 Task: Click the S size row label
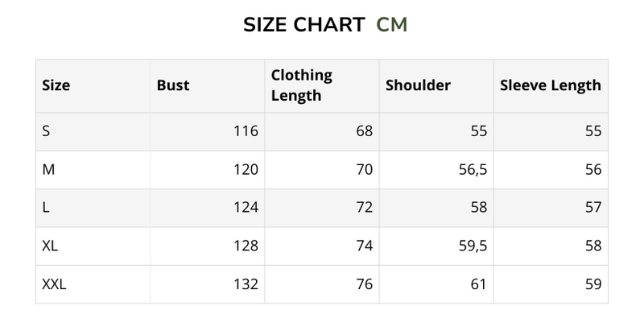point(46,131)
